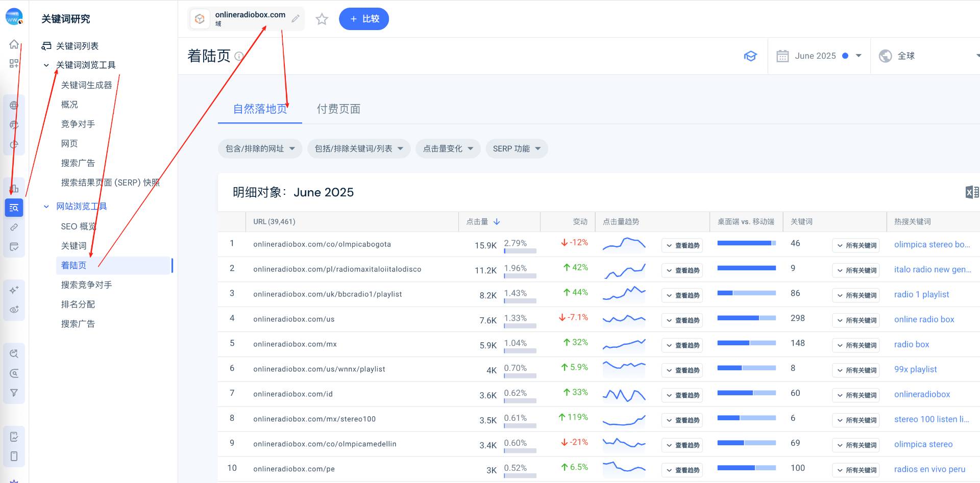
Task: Export the table with the Excel icon
Action: [972, 192]
